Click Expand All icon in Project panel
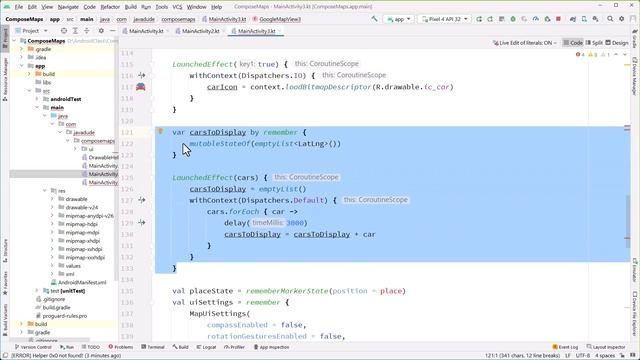 (75, 31)
